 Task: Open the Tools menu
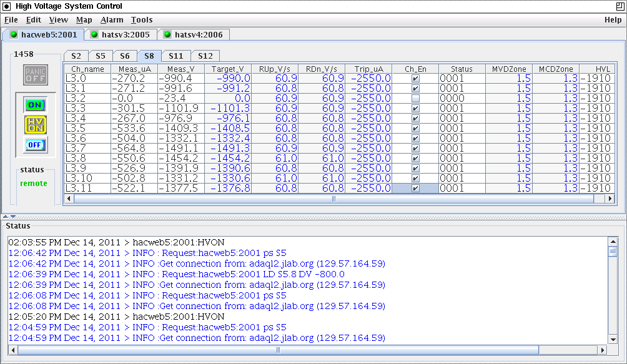pos(142,20)
